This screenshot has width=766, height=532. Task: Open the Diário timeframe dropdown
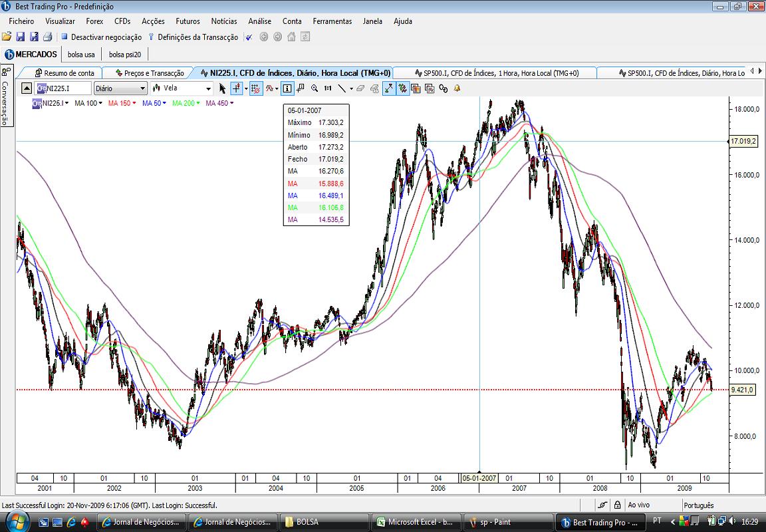tap(120, 88)
